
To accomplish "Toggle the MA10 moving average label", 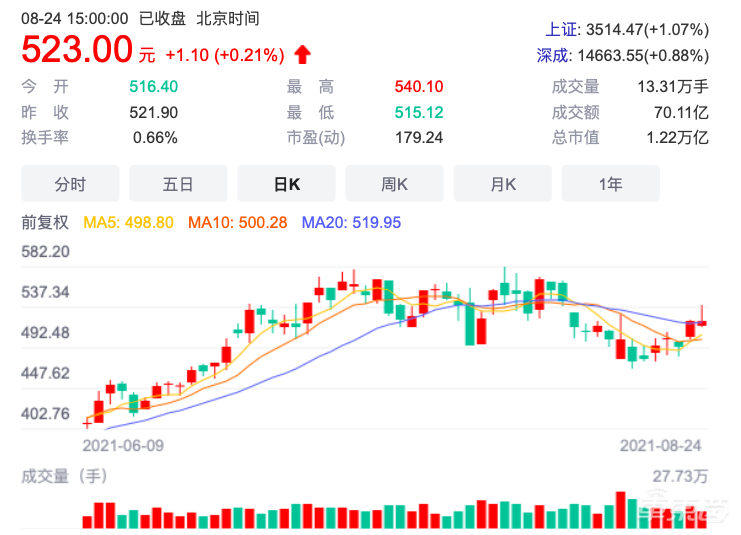I will pyautogui.click(x=239, y=222).
